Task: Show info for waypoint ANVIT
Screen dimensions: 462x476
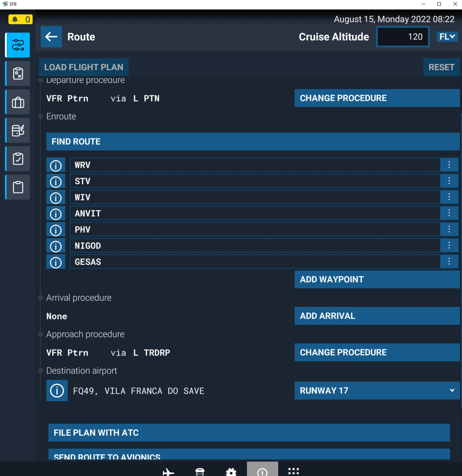Action: coord(56,214)
